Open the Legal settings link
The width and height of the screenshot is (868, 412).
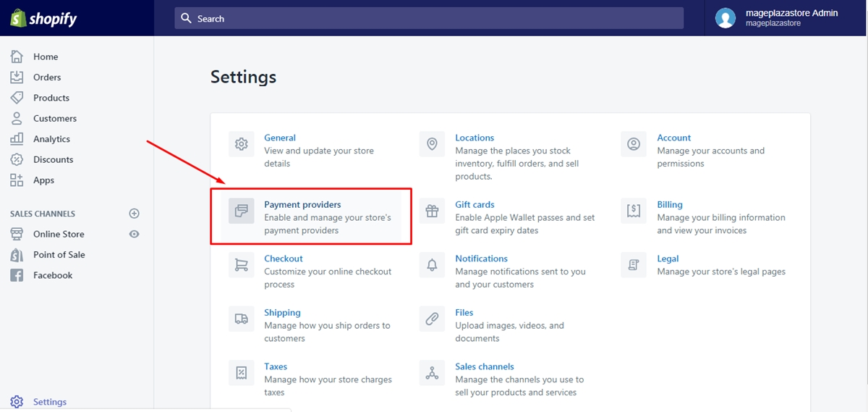coord(668,258)
